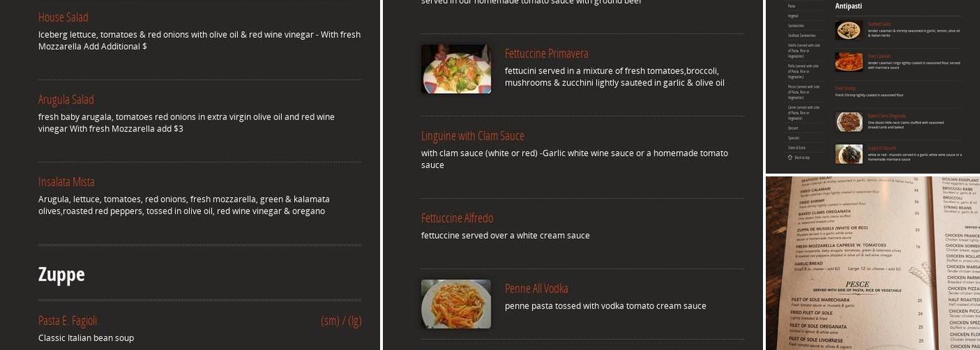Select Linguine with Clam Sauce
Screen dimensions: 980x350
(472, 136)
